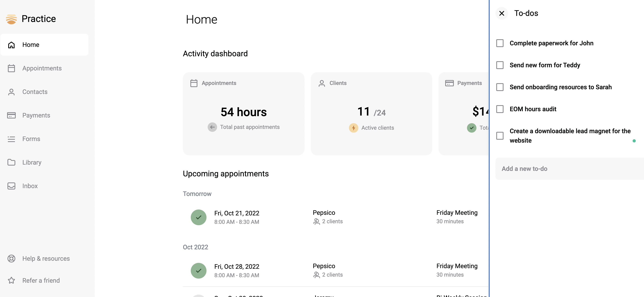Click the 'Complete paperwork for John' text
The height and width of the screenshot is (297, 644).
click(551, 43)
